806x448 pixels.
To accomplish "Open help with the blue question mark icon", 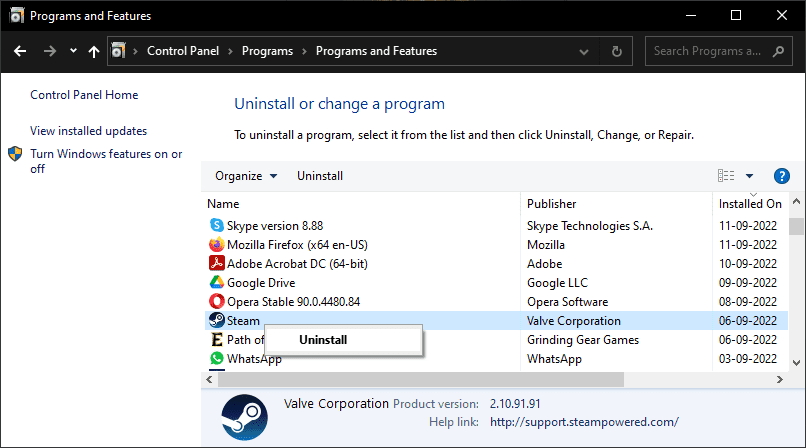I will [x=781, y=176].
